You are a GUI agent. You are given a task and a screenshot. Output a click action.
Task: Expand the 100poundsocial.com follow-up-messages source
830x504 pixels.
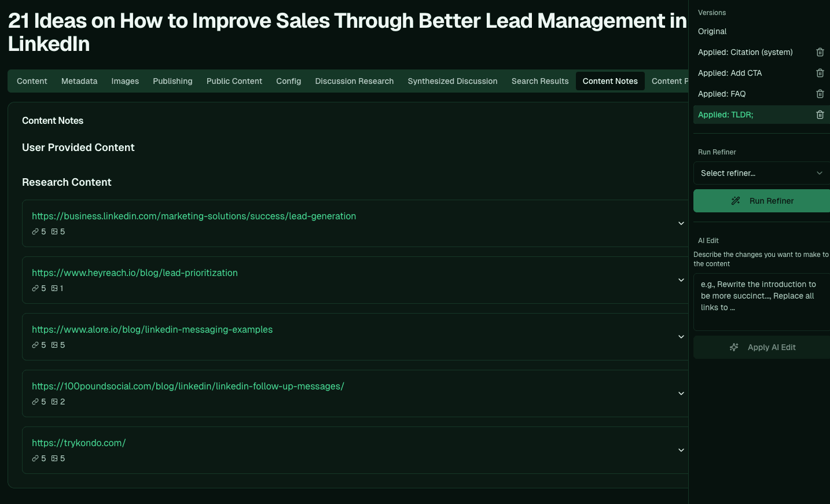[681, 393]
